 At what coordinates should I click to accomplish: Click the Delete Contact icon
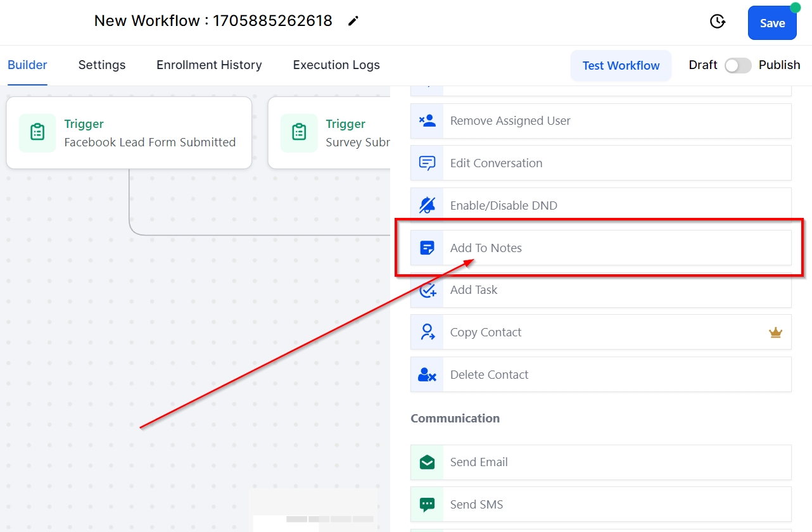click(428, 375)
